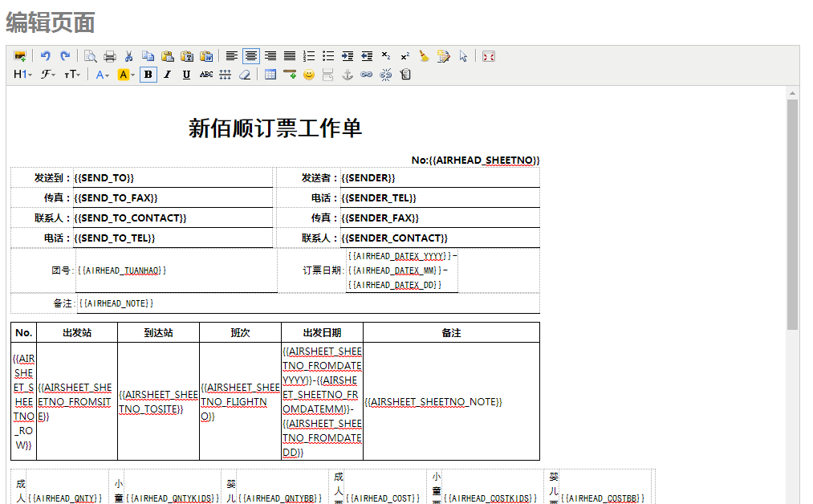The height and width of the screenshot is (504, 813).
Task: Open the line height dropdown
Action: pyautogui.click(x=225, y=75)
